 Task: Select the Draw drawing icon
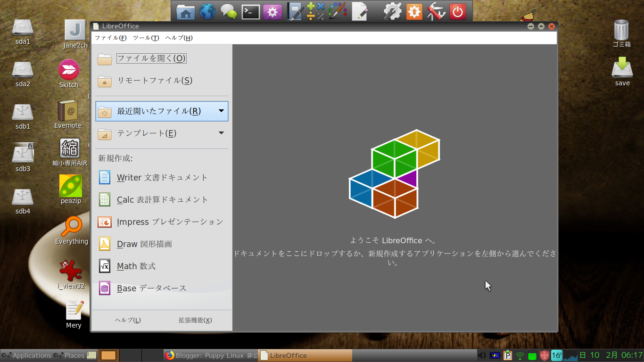pos(104,244)
